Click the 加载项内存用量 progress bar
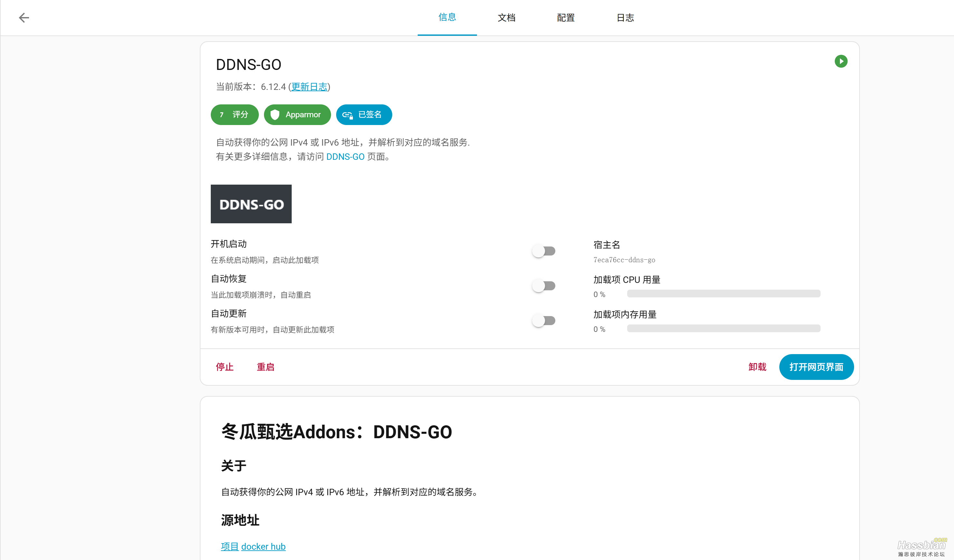Viewport: 954px width, 560px height. pyautogui.click(x=724, y=328)
